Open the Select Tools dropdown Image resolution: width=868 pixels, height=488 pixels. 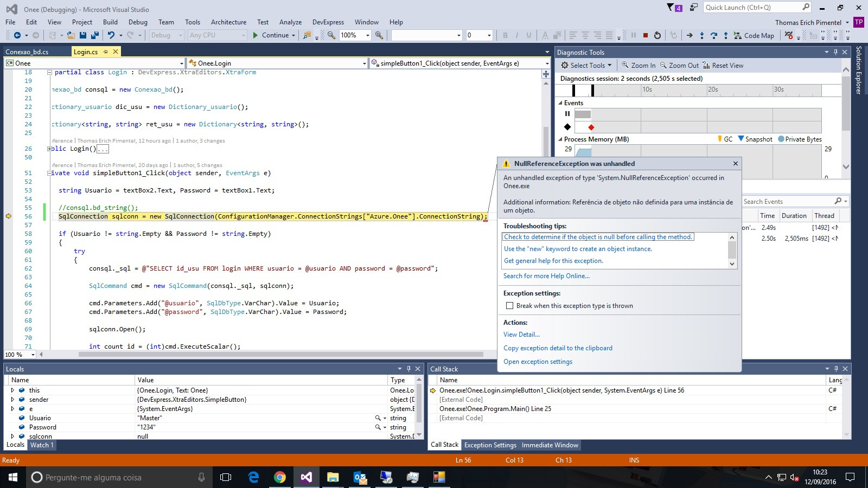click(586, 65)
